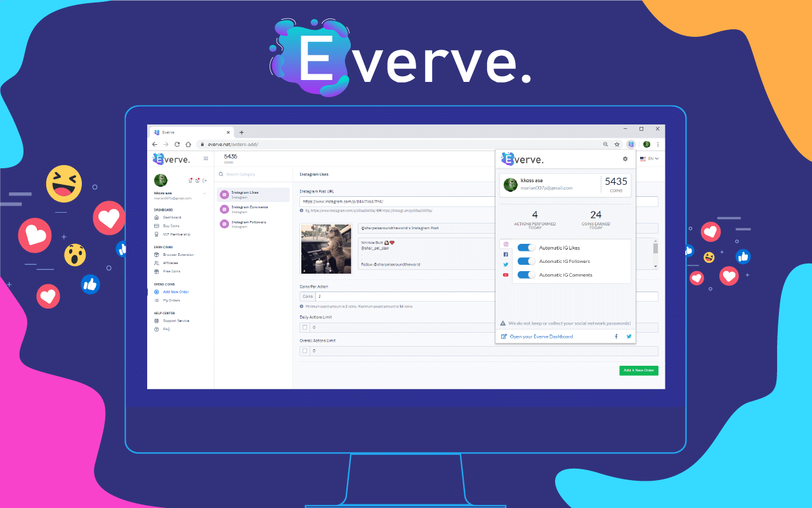Click the second notification icon beside avatar
The image size is (812, 508).
[197, 181]
